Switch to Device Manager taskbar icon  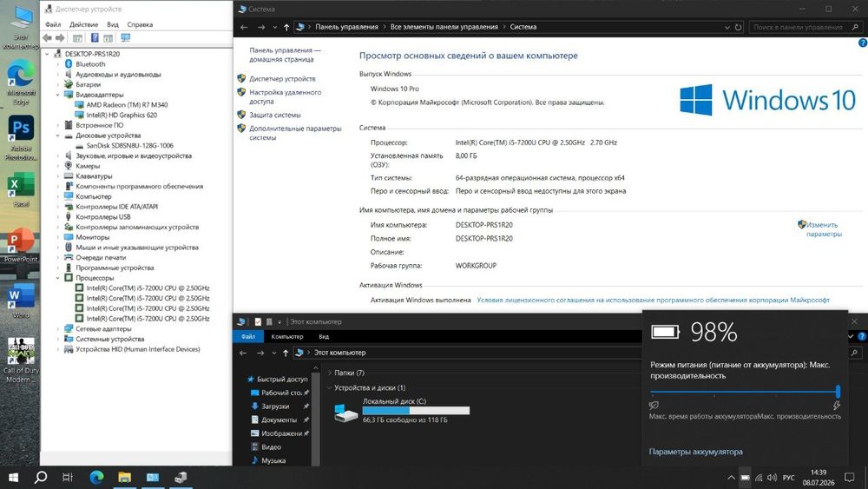[x=181, y=477]
